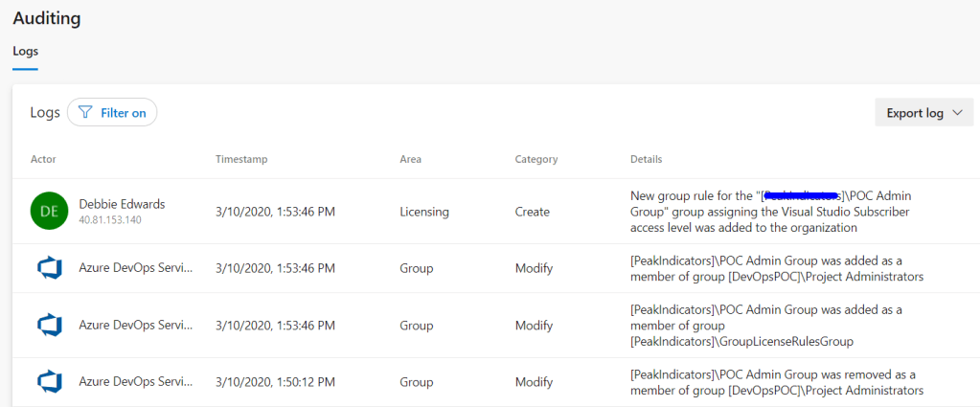Select the Details column header
This screenshot has width=980, height=407.
[646, 159]
